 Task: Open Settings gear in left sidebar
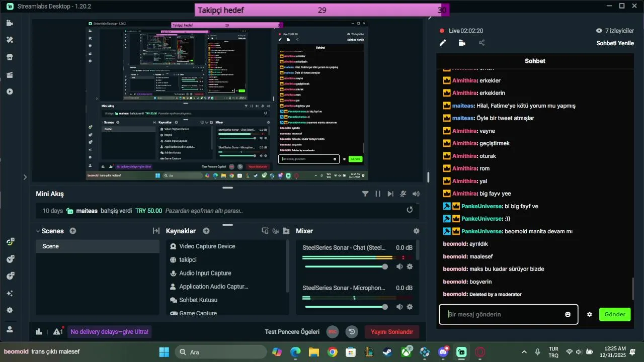(x=10, y=310)
